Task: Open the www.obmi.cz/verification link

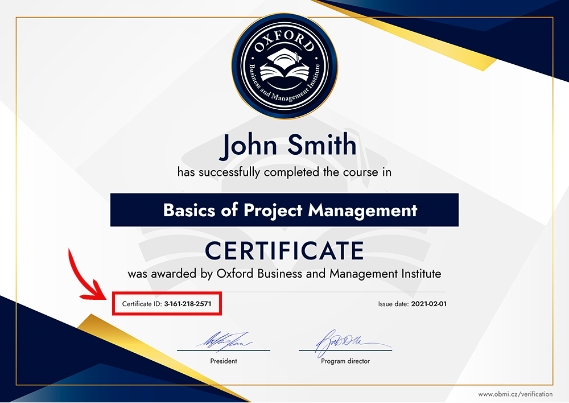Action: point(515,394)
